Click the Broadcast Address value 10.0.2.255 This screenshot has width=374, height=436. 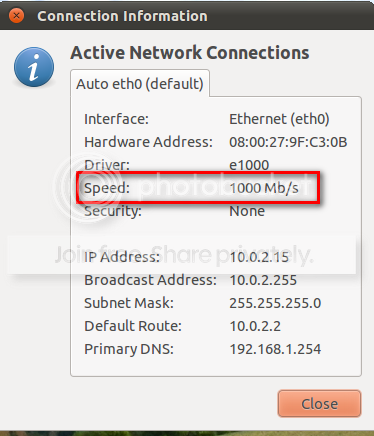pyautogui.click(x=263, y=280)
